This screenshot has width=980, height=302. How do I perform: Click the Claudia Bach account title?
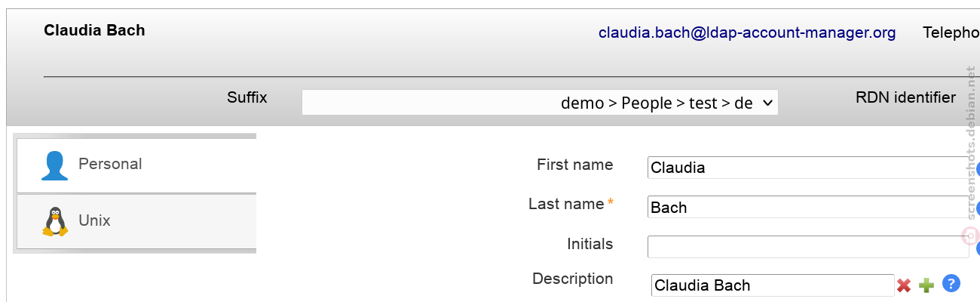(94, 30)
